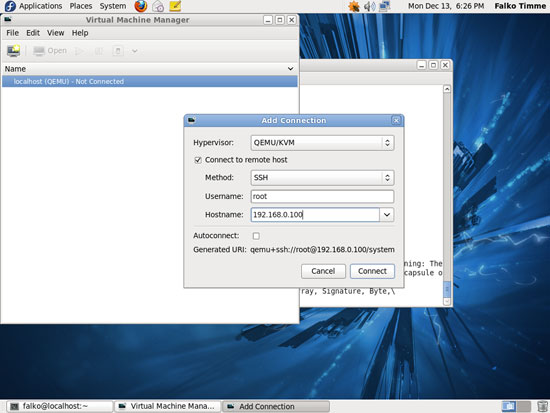Screen dimensions: 550x413
Task: Open the View menu
Action: tap(55, 33)
